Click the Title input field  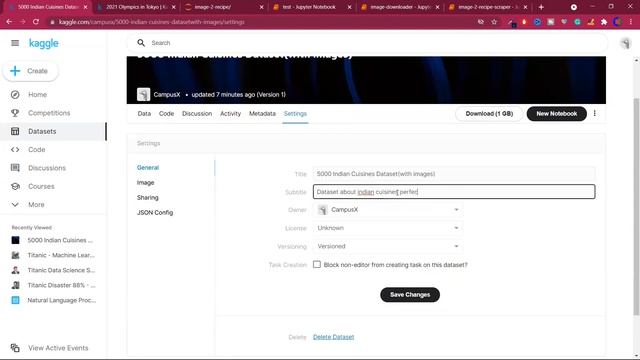[x=454, y=174]
